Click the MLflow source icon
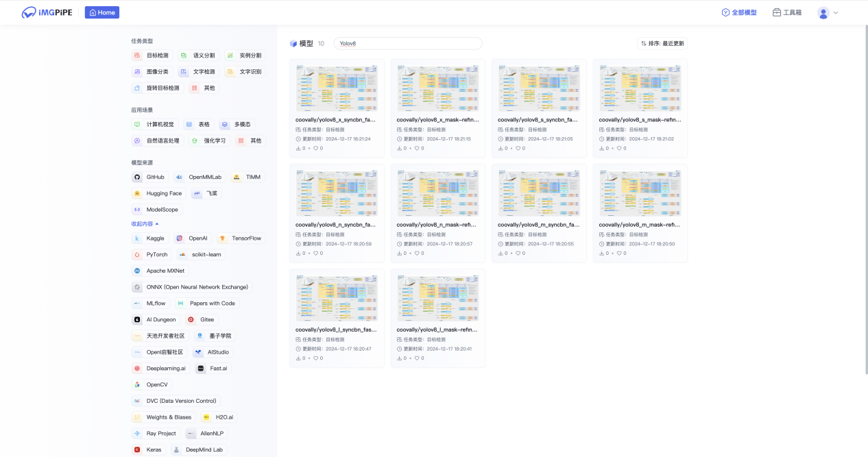This screenshot has width=868, height=457. 137,304
